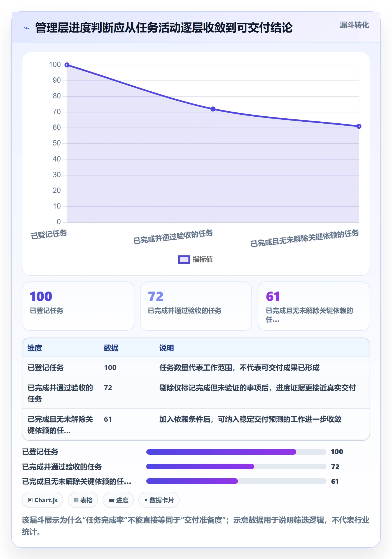The width and height of the screenshot is (392, 559).
Task: Select the chart data point at 100
Action: pos(67,65)
